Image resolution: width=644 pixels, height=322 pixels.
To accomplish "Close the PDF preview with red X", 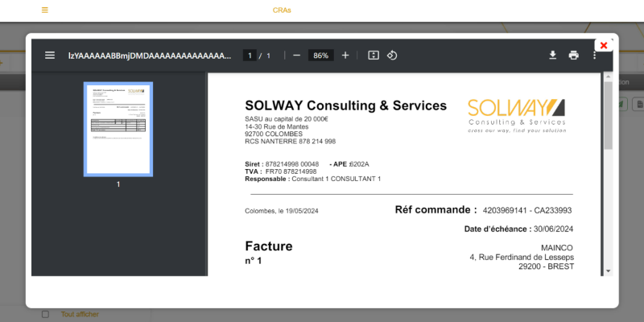I will (x=604, y=46).
